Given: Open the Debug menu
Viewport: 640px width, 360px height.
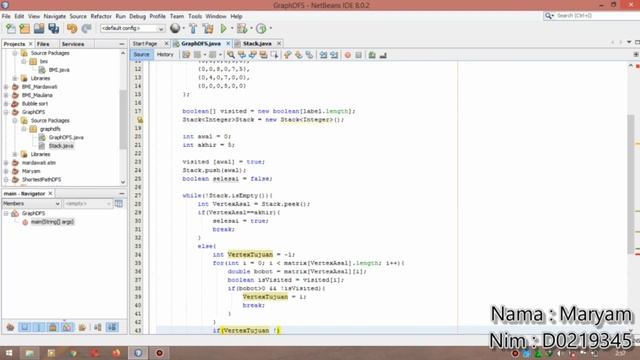Looking at the screenshot, I should (138, 16).
